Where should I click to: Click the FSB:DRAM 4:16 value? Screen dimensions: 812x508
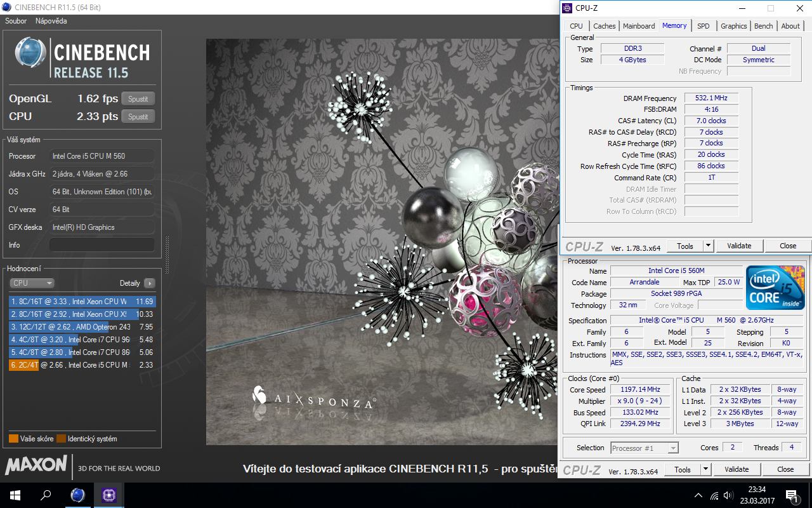pos(710,110)
